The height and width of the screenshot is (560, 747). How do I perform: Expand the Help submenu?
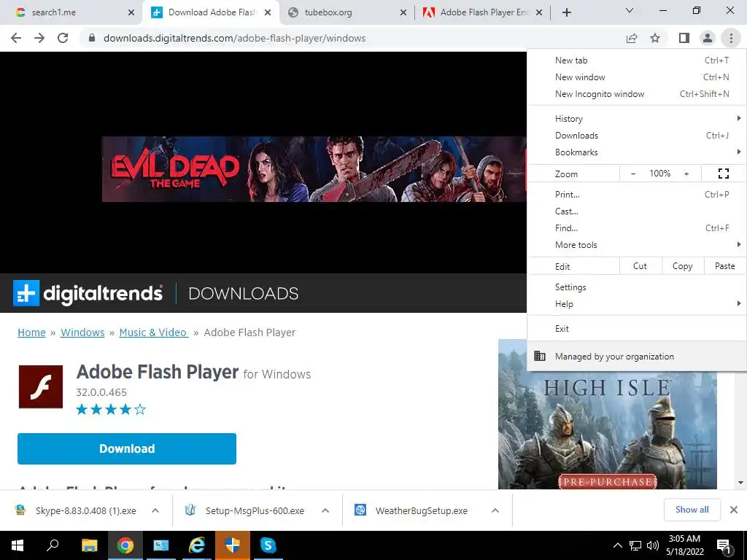click(636, 304)
